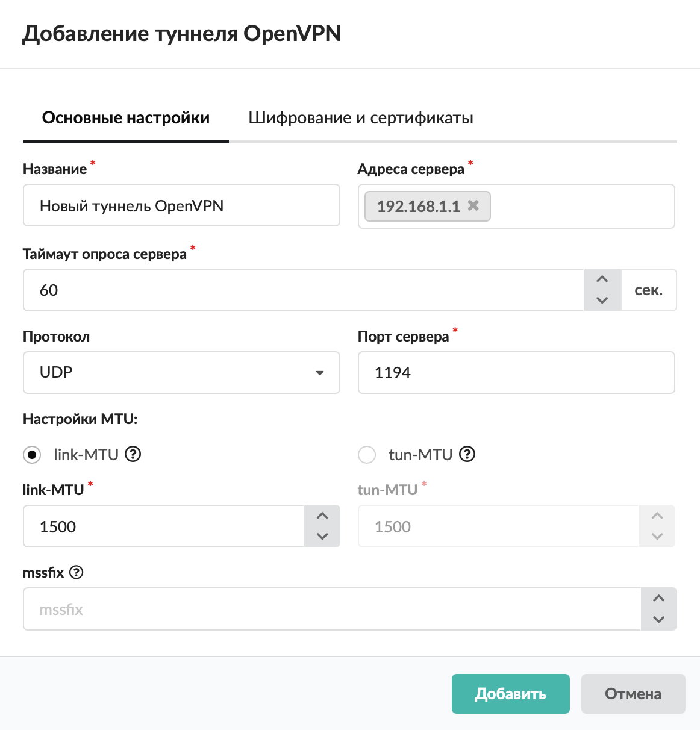Screen dimensions: 700x730
Task: Click inside the empty mssfix input field
Action: point(332,609)
